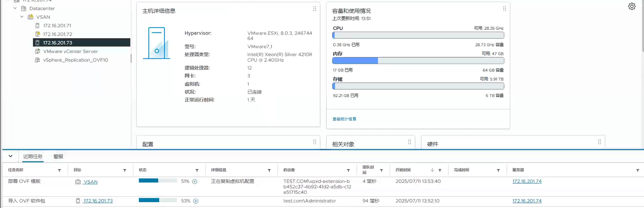Filter the 状态 column
Image resolution: width=644 pixels, height=208 pixels.
tap(197, 170)
